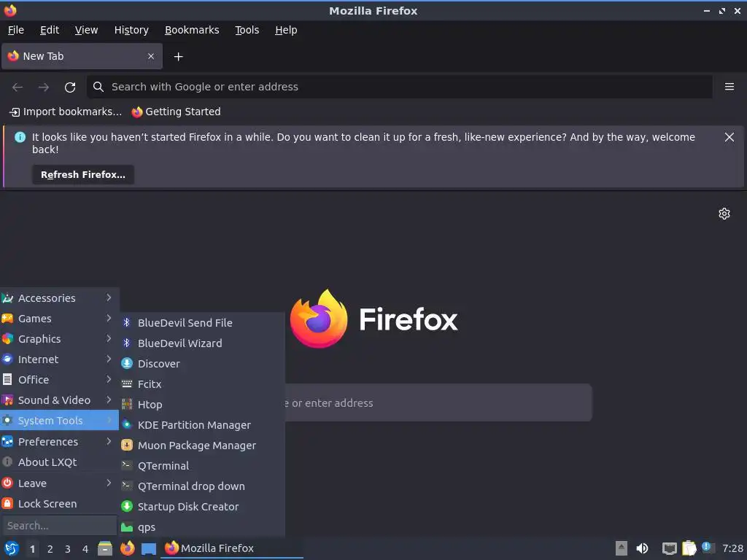
Task: Choose Lock Screen from the menu
Action: click(x=59, y=504)
